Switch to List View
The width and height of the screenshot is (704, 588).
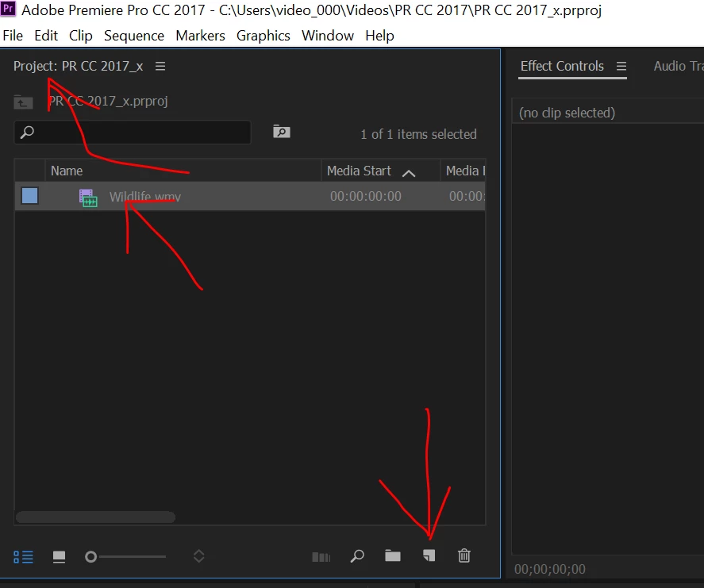coord(23,557)
